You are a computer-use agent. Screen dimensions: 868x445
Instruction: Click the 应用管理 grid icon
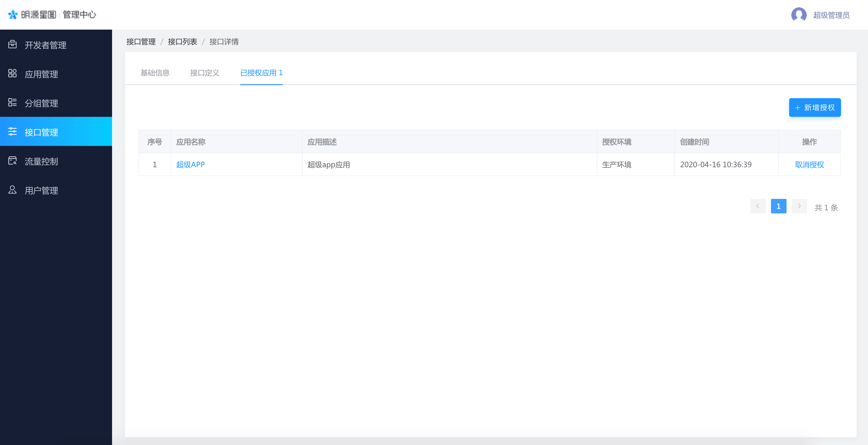(x=12, y=73)
